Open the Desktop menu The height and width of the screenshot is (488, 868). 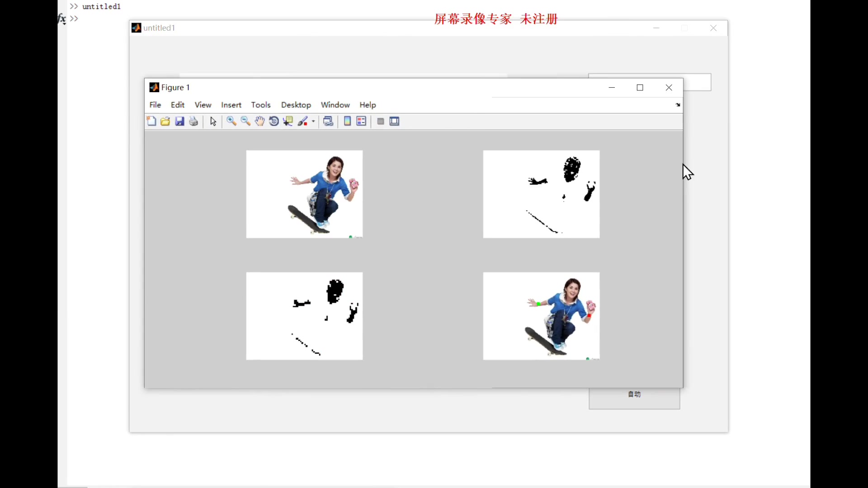[x=296, y=105]
